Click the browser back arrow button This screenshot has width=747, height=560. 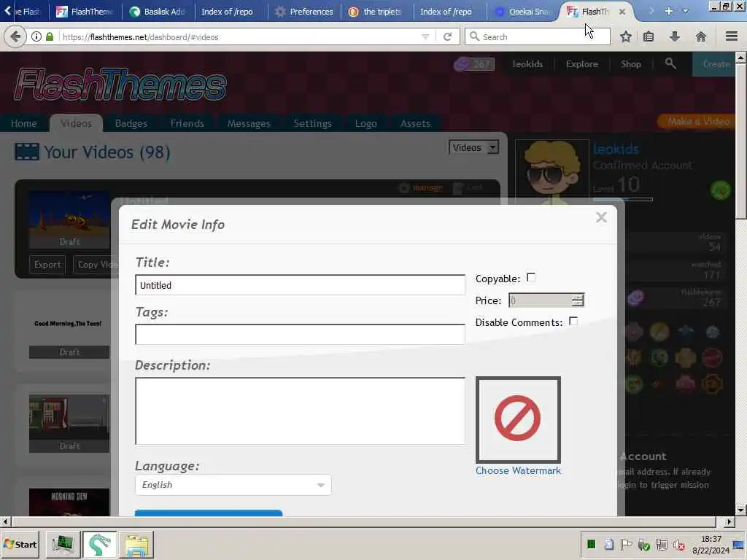pyautogui.click(x=15, y=36)
